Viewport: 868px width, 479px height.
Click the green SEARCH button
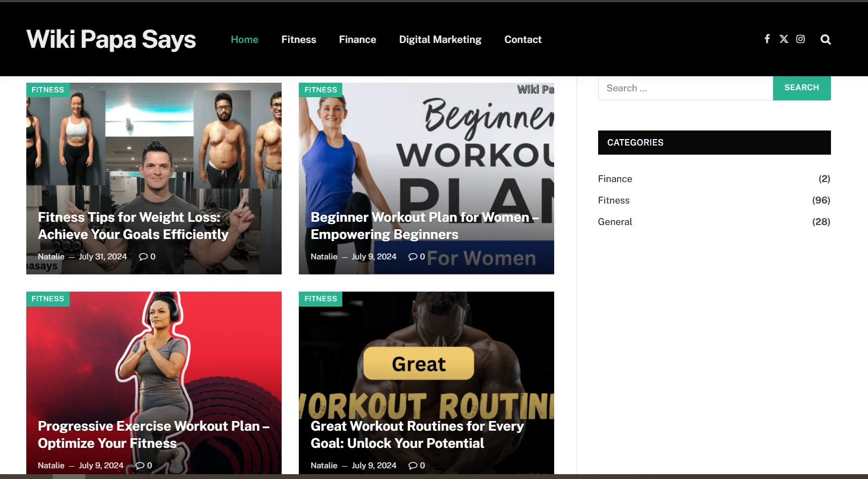801,88
